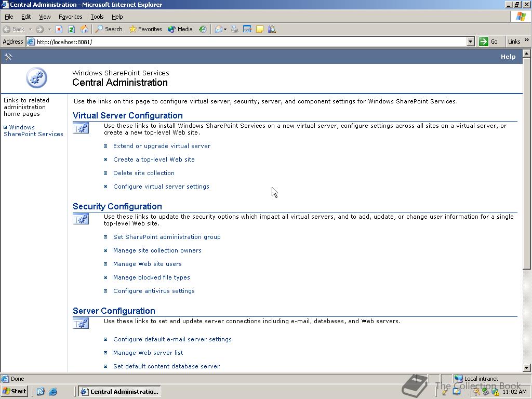Image resolution: width=532 pixels, height=399 pixels.
Task: Click the yellow Discuss note icon
Action: (x=260, y=29)
